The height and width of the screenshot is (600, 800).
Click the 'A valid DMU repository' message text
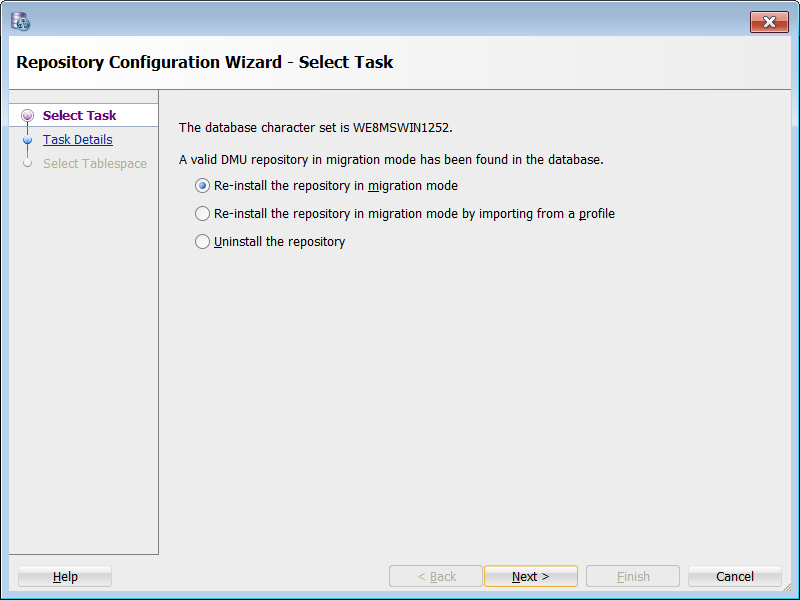pyautogui.click(x=391, y=160)
